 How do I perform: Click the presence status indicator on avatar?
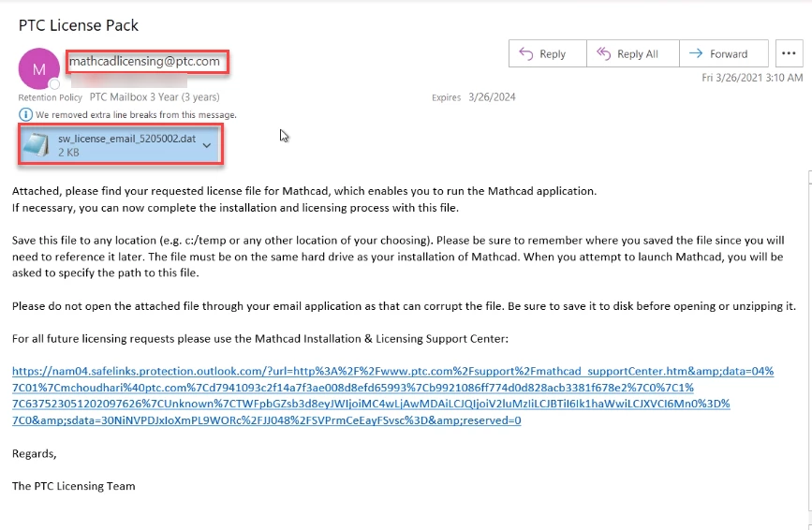coord(54,84)
